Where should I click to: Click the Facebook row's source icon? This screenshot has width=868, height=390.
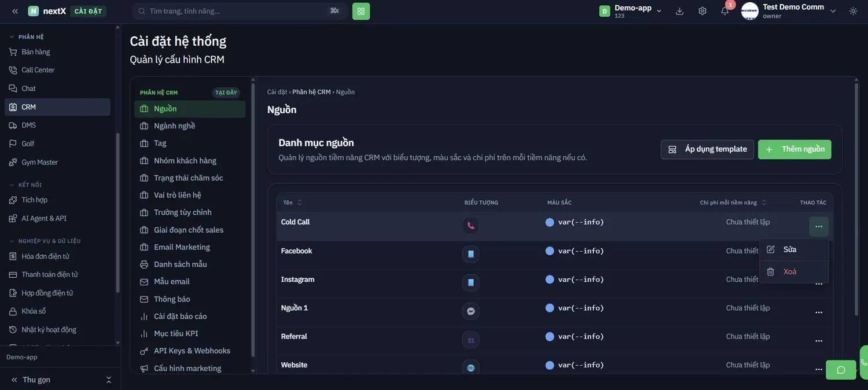pos(471,254)
